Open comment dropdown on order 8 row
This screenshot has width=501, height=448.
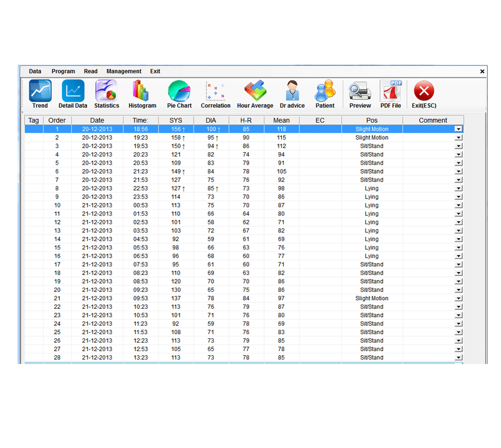click(458, 189)
